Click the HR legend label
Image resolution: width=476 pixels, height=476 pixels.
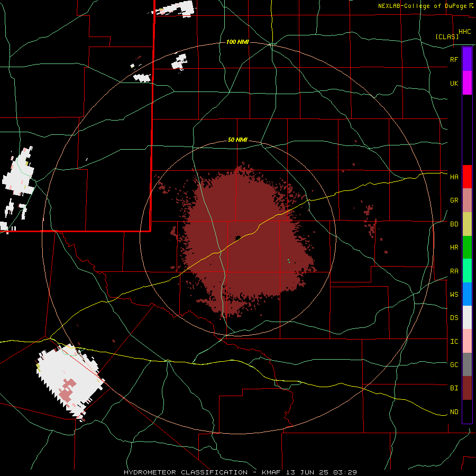(x=454, y=248)
